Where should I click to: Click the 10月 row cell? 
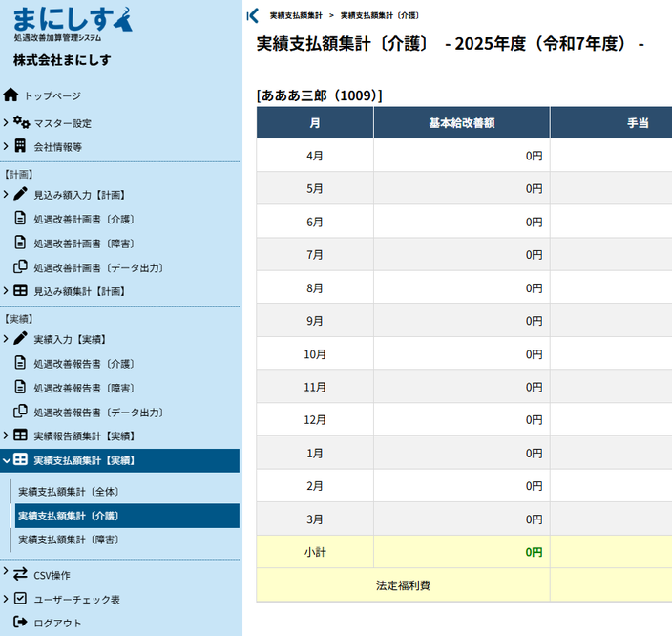click(315, 353)
